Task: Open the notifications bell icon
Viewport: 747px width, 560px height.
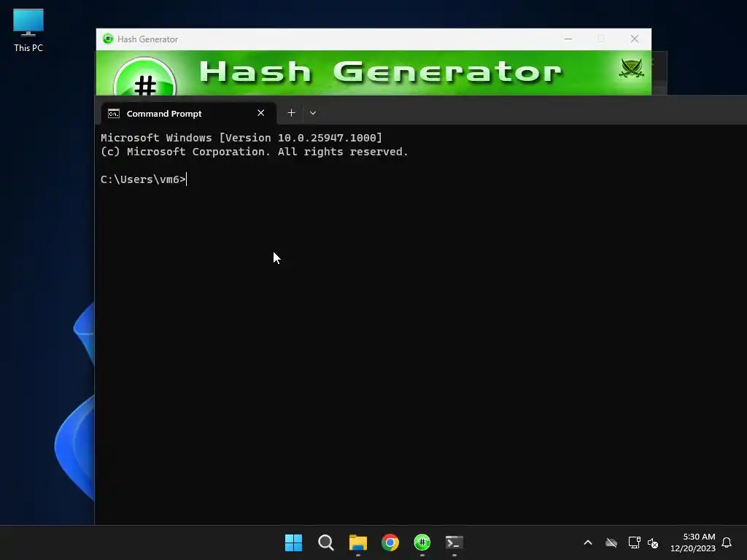Action: 727,542
